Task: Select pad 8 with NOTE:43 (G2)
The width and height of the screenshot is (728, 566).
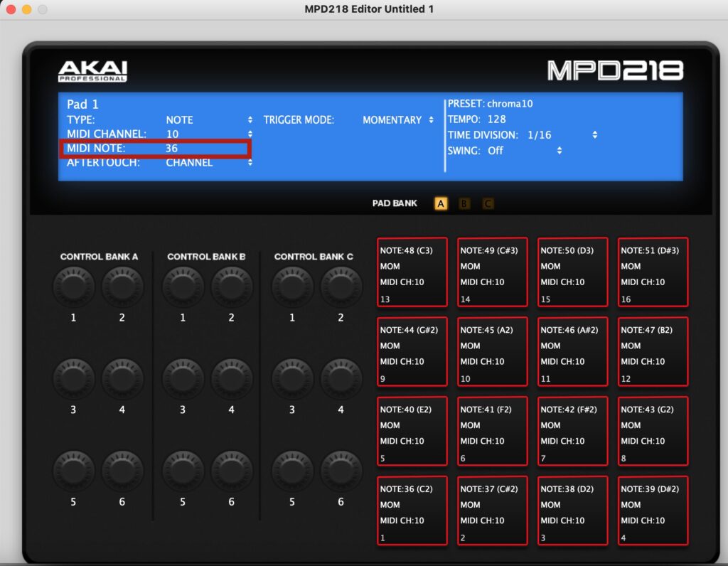Action: click(653, 431)
